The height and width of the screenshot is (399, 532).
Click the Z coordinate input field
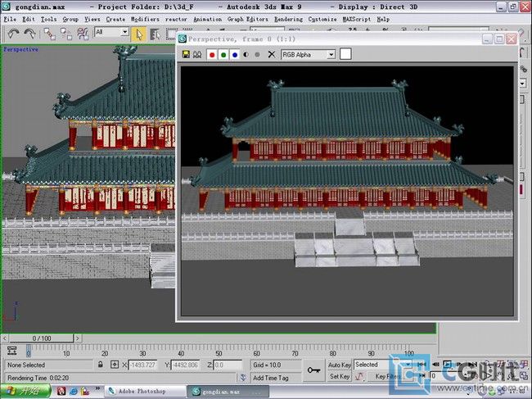pos(228,365)
